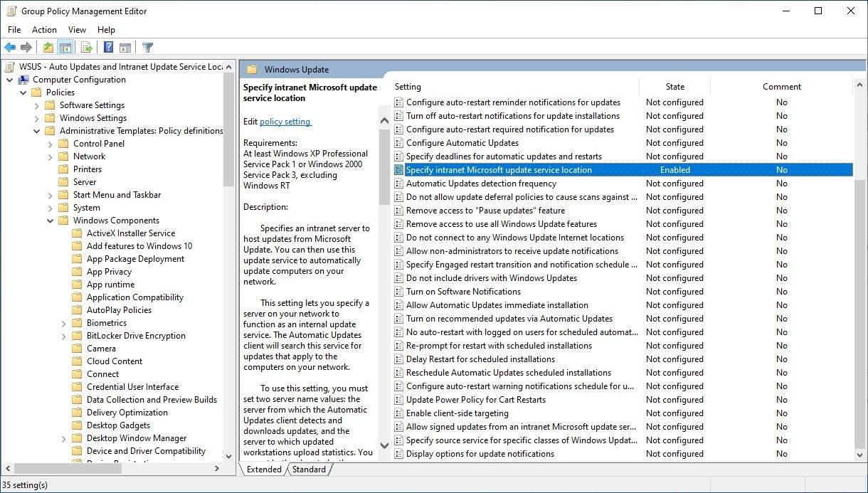868x493 pixels.
Task: Go up one level via folder icon
Action: pos(48,48)
